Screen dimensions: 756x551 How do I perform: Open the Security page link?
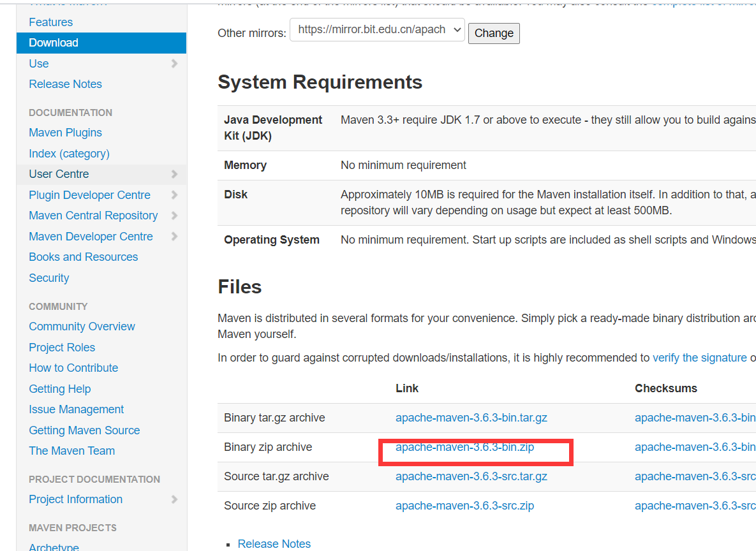(48, 277)
